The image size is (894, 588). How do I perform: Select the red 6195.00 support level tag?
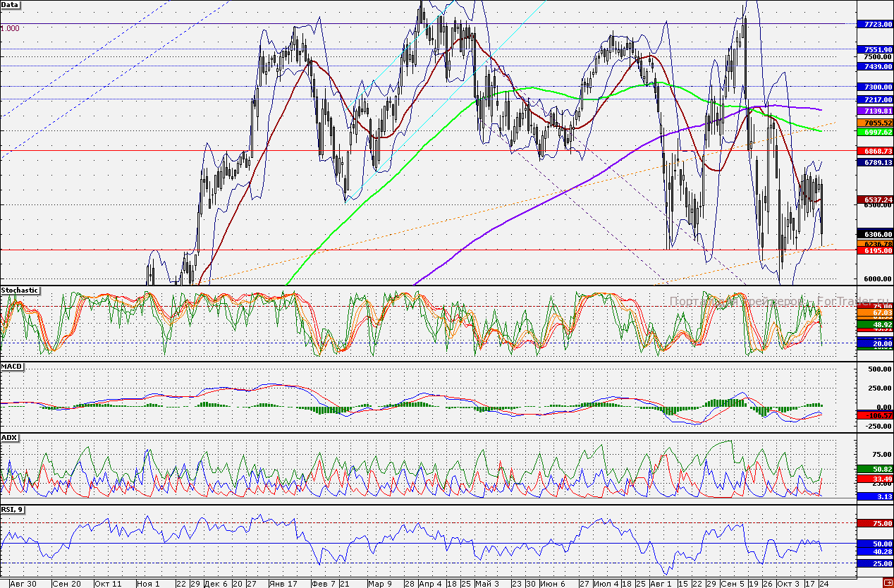(873, 251)
